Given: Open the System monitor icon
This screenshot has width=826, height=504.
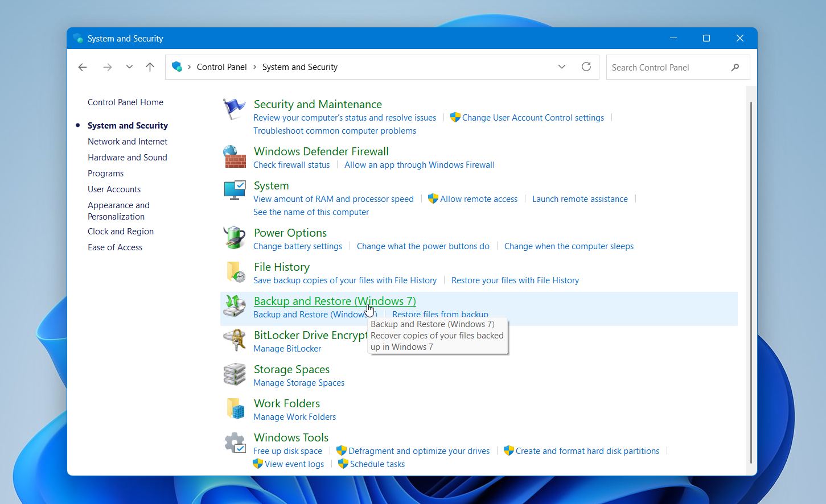Looking at the screenshot, I should point(234,191).
